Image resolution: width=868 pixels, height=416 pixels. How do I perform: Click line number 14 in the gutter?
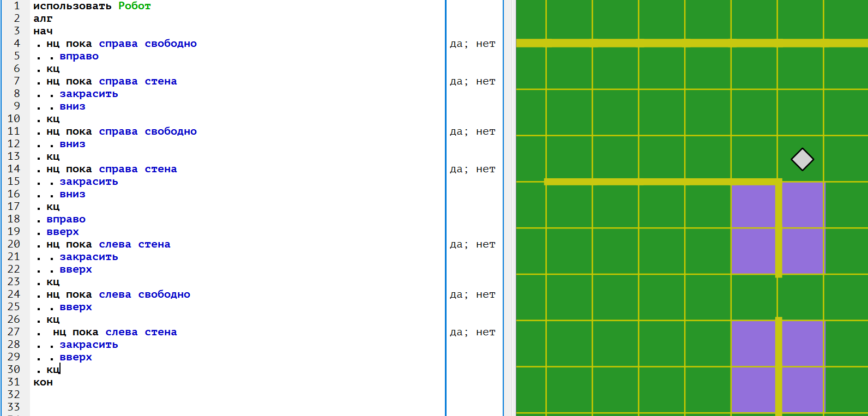(x=14, y=169)
